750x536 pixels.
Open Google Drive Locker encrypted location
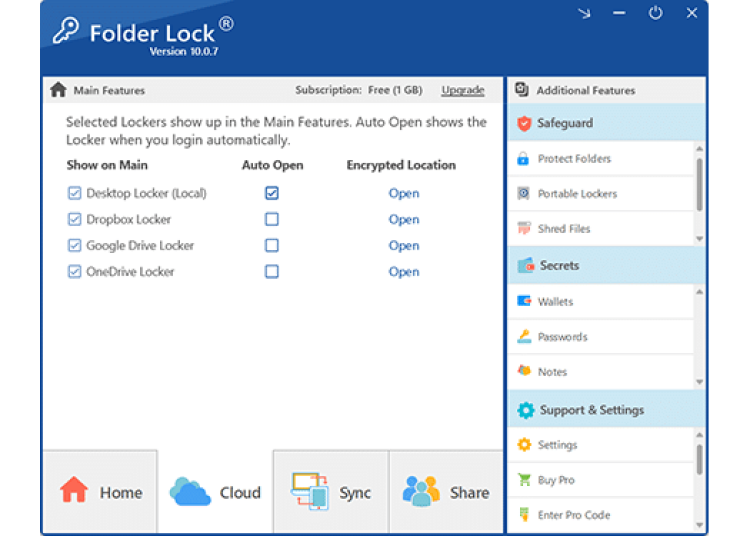pos(404,246)
